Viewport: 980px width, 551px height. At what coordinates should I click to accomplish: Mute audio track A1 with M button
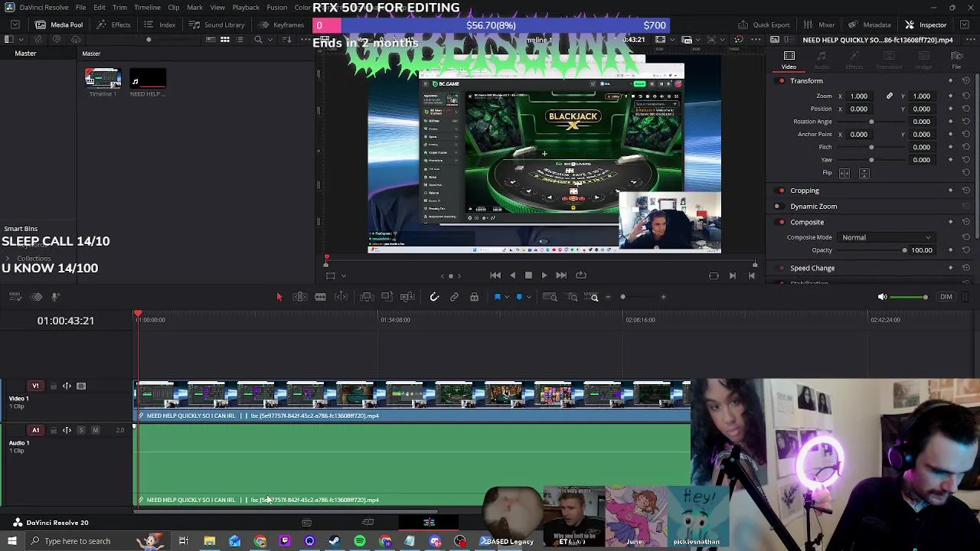point(95,430)
